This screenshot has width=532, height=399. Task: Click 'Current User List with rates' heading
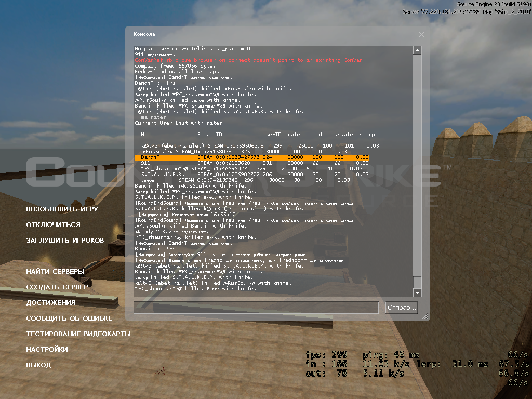(x=179, y=123)
